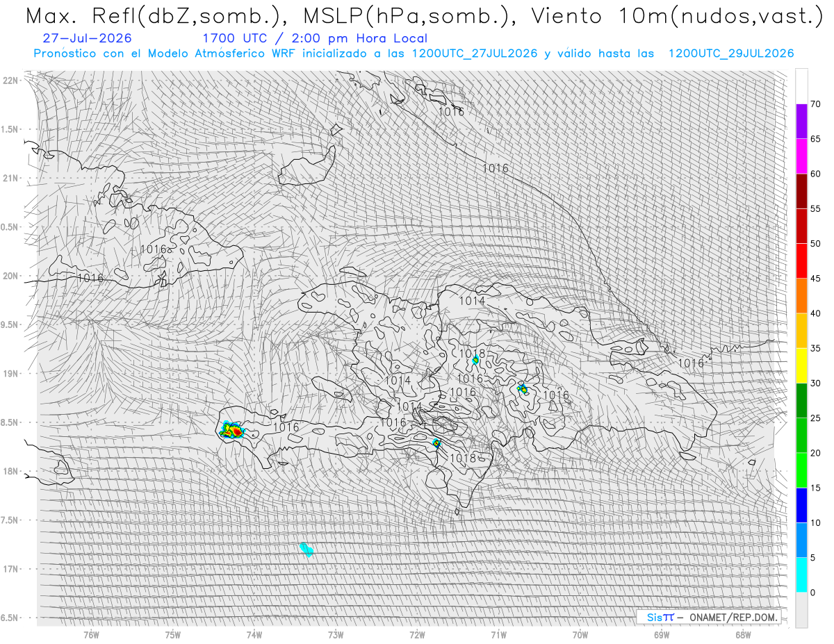Click the '25' value on the color scale
This screenshot has height=644, width=834.
(x=815, y=418)
